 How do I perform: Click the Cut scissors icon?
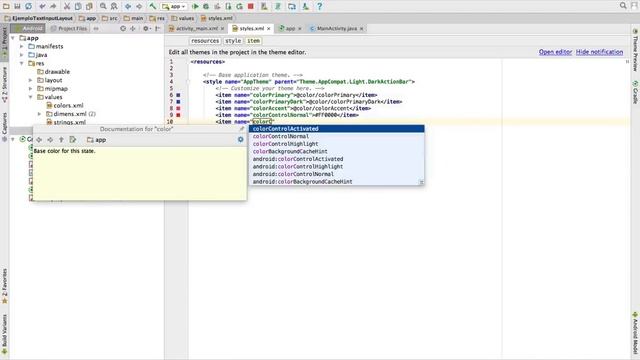coord(67,6)
